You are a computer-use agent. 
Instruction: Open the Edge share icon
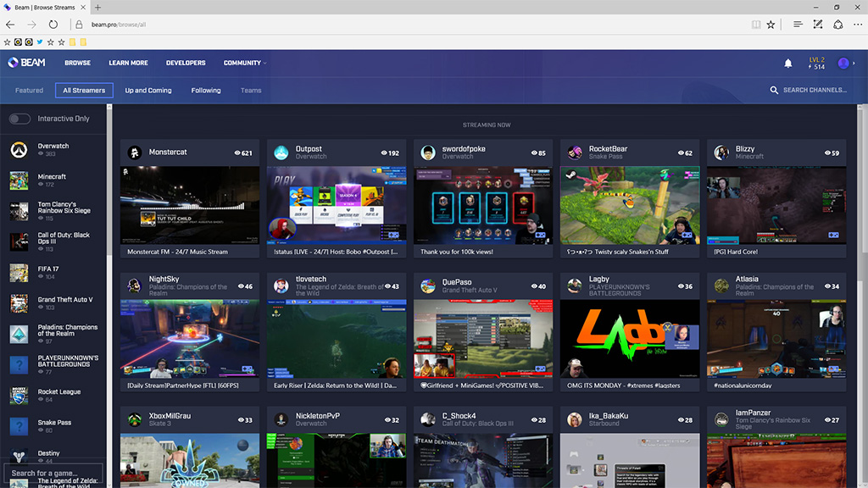click(x=838, y=25)
